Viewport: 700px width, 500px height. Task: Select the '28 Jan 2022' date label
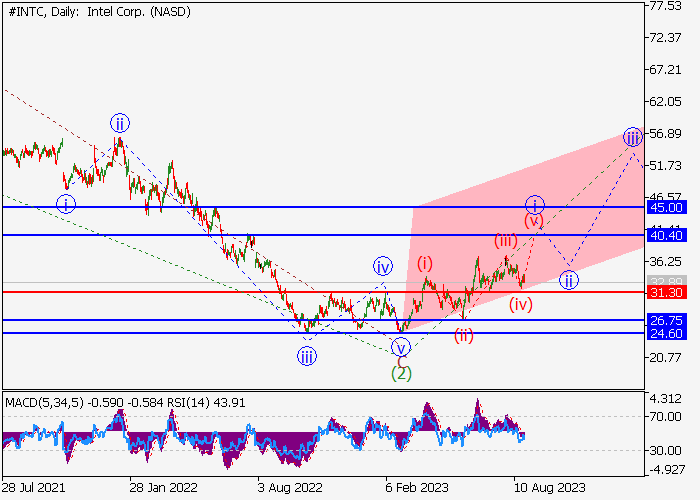tap(163, 487)
